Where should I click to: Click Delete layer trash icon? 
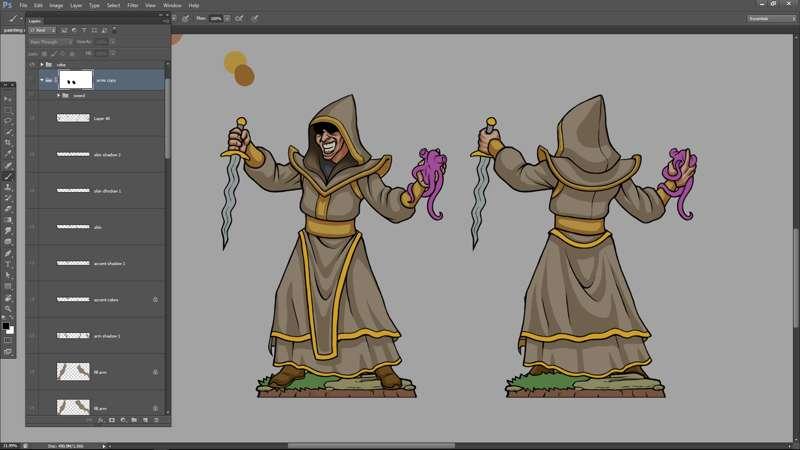tap(157, 420)
